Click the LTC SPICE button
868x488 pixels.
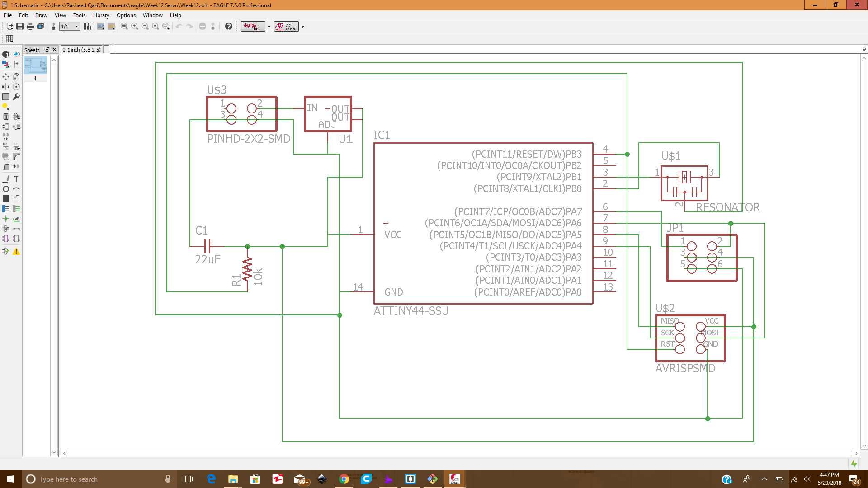286,27
